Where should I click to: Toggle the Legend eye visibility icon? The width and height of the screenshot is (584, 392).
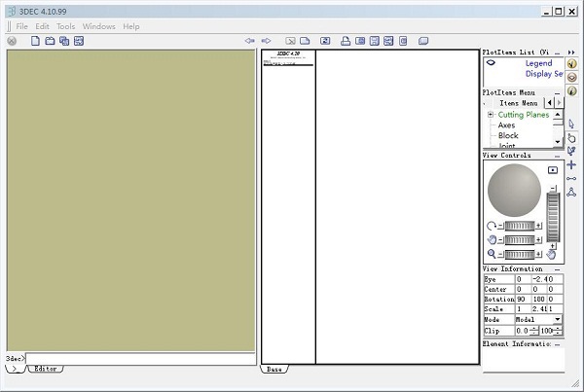coord(492,63)
